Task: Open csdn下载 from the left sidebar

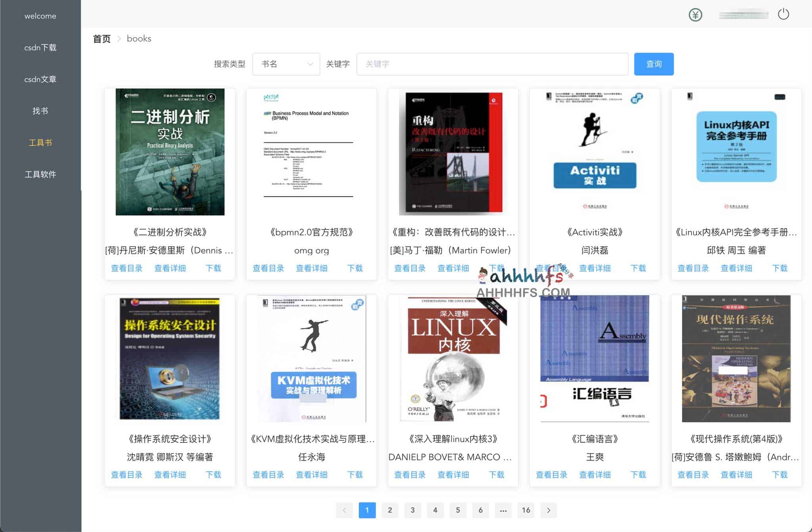Action: coord(40,47)
